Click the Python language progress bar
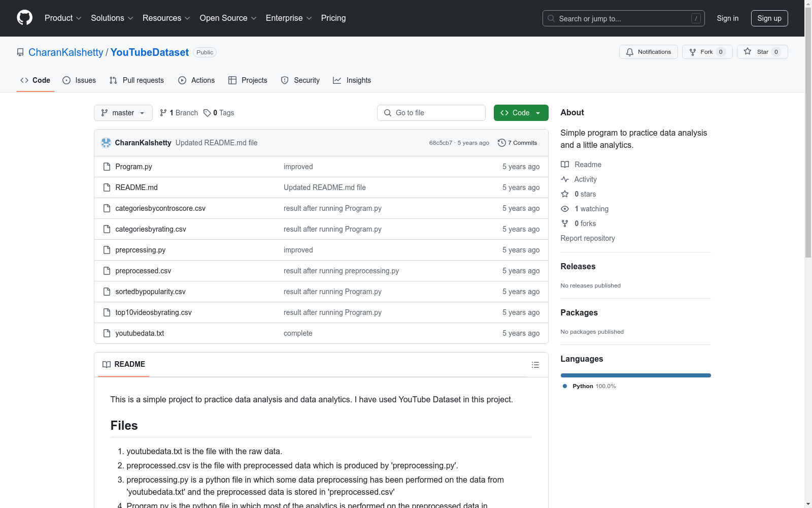The width and height of the screenshot is (812, 508). (x=636, y=375)
